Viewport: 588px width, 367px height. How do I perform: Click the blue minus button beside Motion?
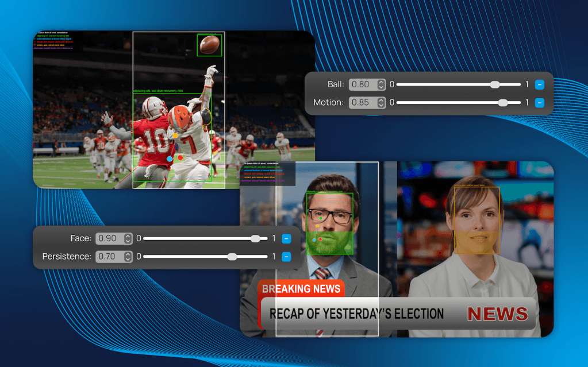(x=539, y=103)
